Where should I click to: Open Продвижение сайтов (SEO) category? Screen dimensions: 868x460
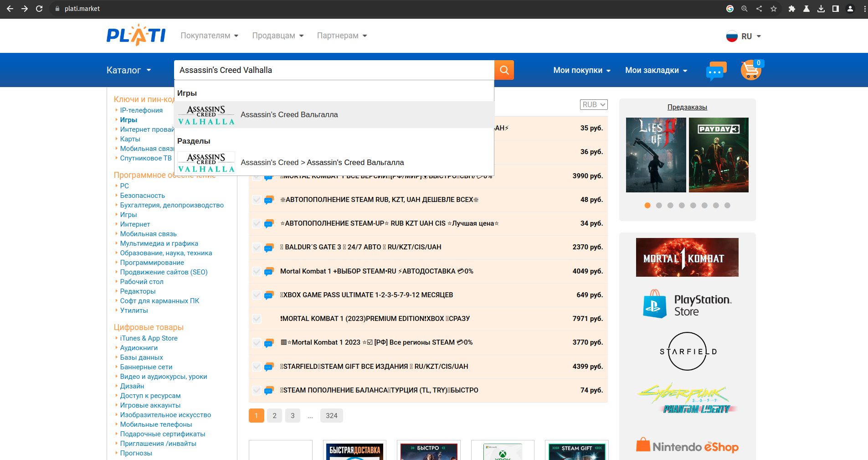coord(164,272)
